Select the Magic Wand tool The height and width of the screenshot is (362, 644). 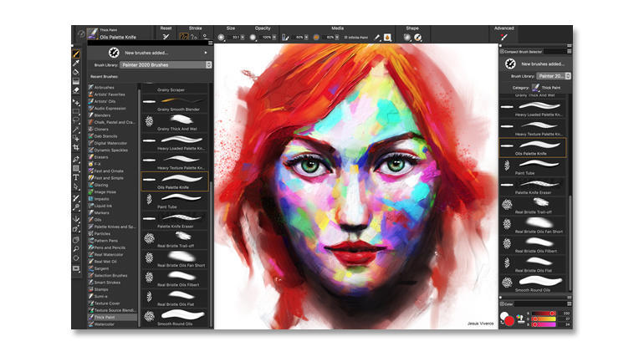pyautogui.click(x=76, y=130)
